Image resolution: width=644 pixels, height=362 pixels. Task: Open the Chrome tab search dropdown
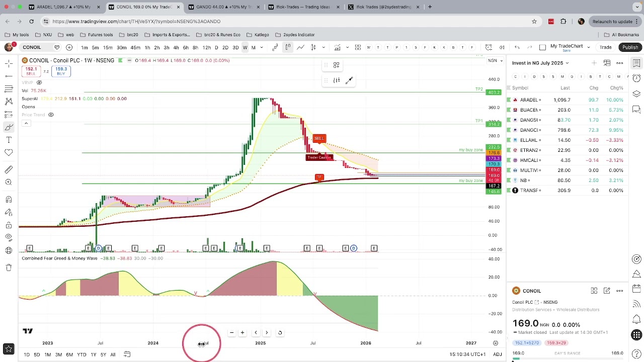pos(637,7)
